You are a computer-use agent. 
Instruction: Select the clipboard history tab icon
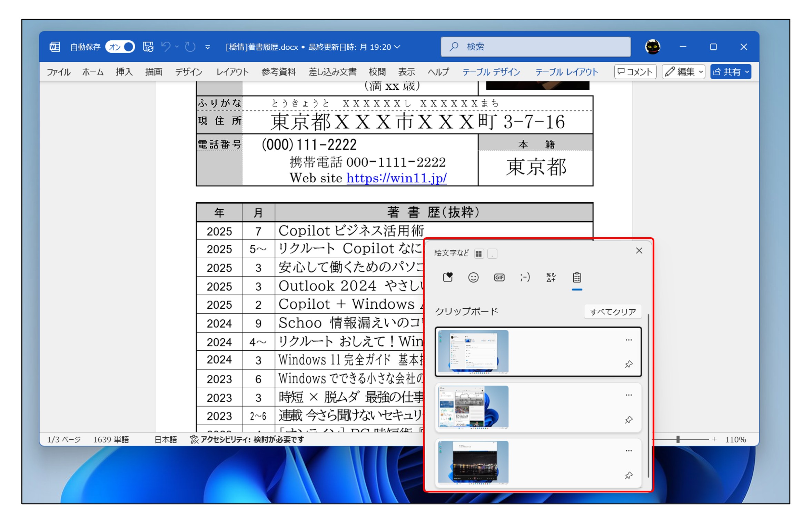[577, 278]
